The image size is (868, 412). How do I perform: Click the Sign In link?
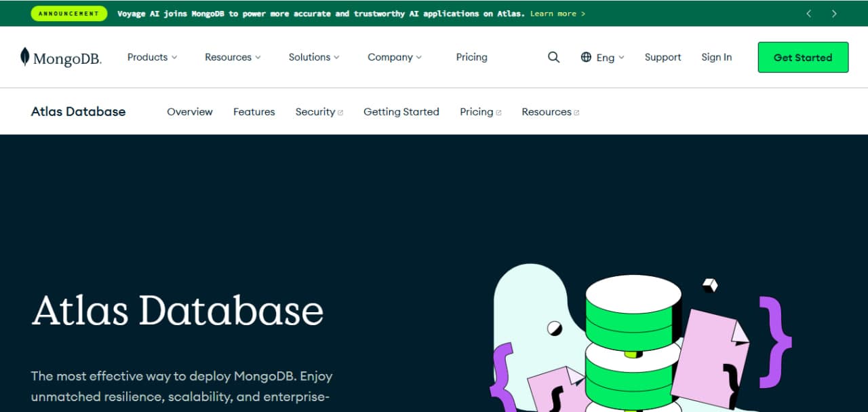click(717, 57)
